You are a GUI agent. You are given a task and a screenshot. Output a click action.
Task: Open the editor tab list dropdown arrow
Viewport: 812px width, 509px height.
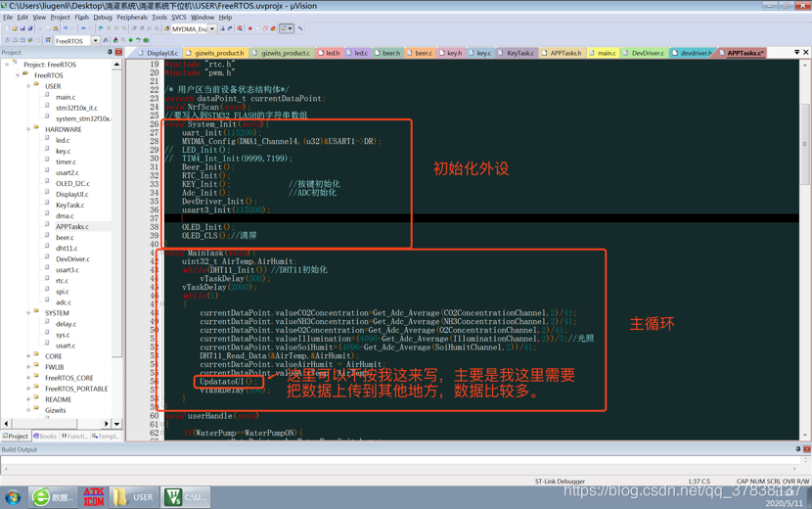tap(797, 52)
